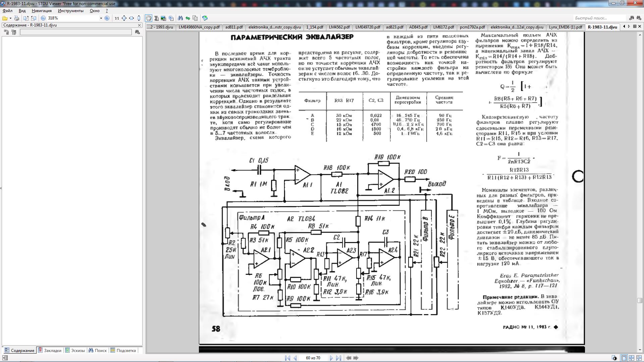Toggle single page layout in status bar

coord(624,358)
